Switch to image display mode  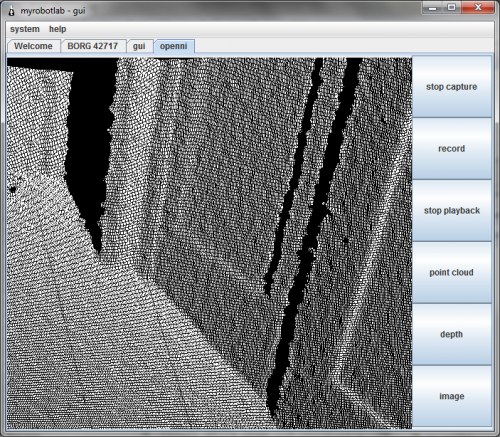tap(451, 396)
